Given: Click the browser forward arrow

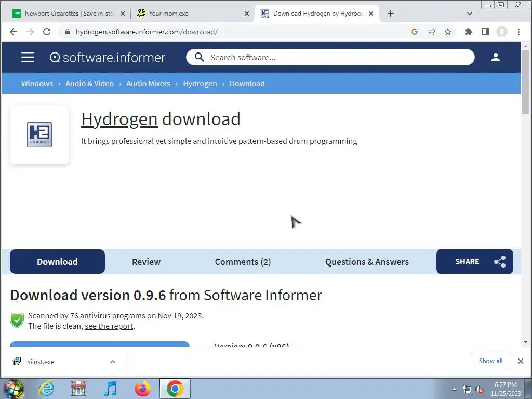Looking at the screenshot, I should tap(30, 32).
